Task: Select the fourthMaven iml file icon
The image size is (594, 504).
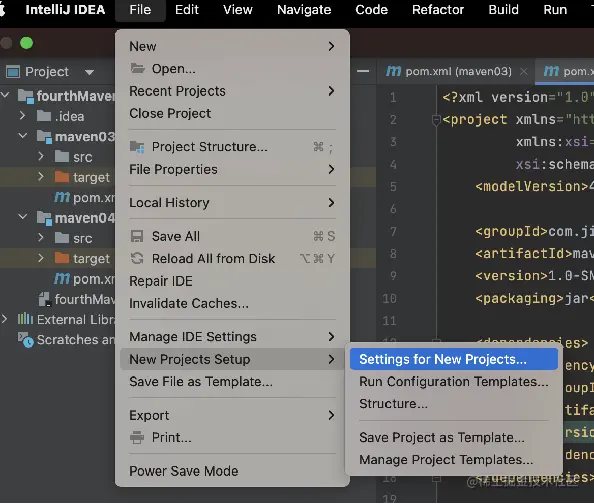Action: point(45,299)
